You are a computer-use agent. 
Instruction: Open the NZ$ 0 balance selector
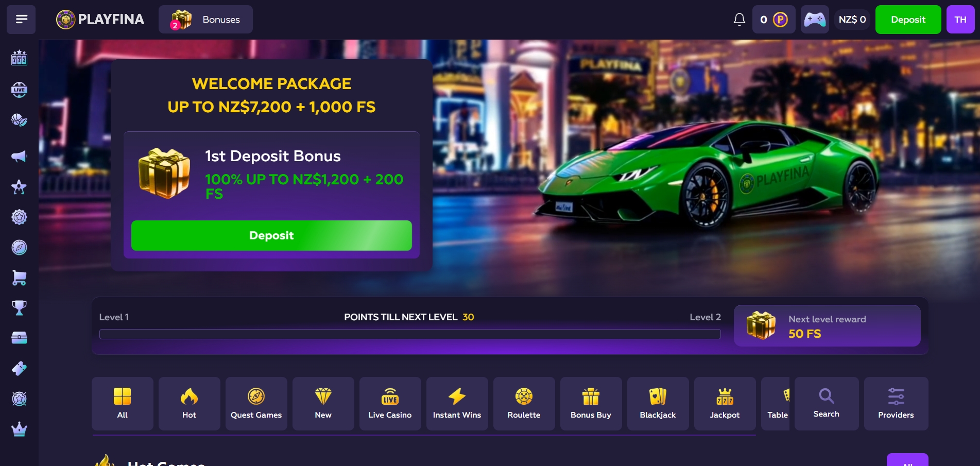pos(852,20)
